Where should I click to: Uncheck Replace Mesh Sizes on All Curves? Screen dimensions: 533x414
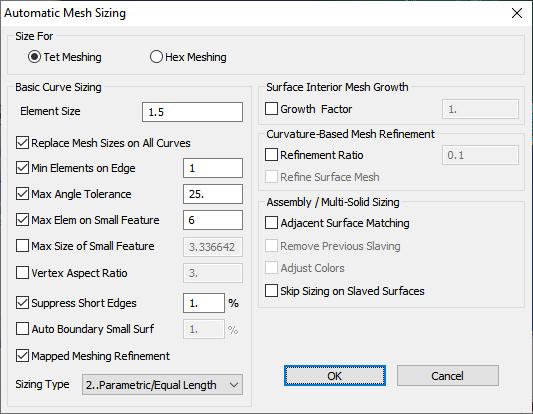point(22,143)
